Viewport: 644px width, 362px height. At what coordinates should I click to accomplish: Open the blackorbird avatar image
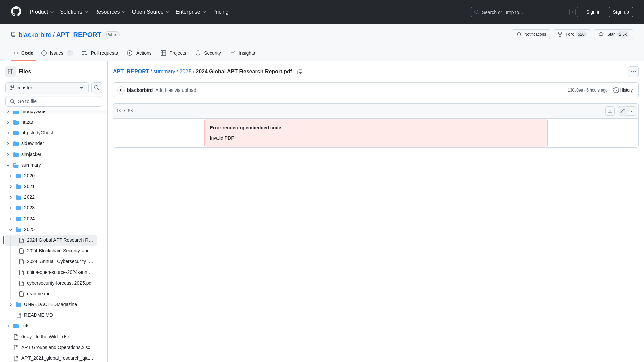pyautogui.click(x=121, y=90)
